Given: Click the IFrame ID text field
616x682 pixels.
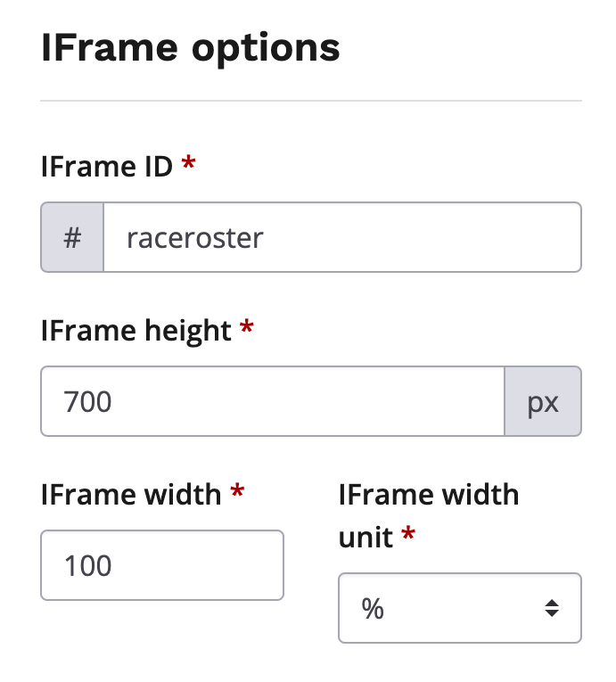Looking at the screenshot, I should [x=342, y=237].
